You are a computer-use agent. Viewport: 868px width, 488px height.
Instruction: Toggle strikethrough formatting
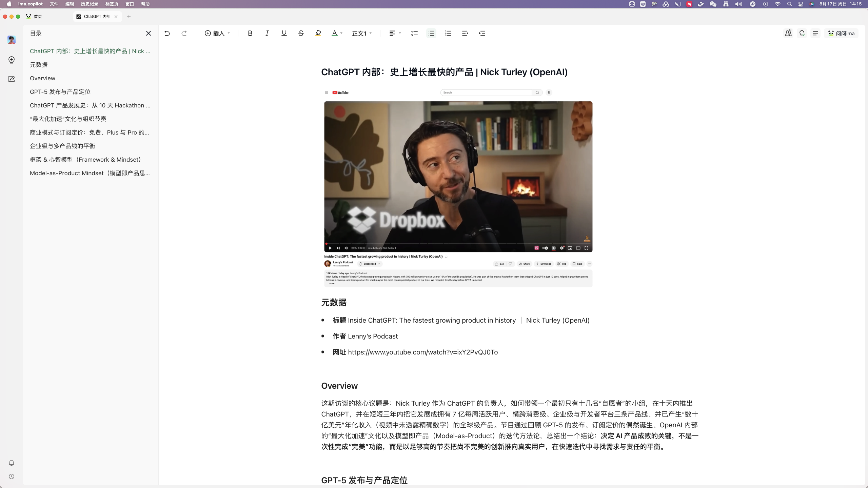(301, 33)
